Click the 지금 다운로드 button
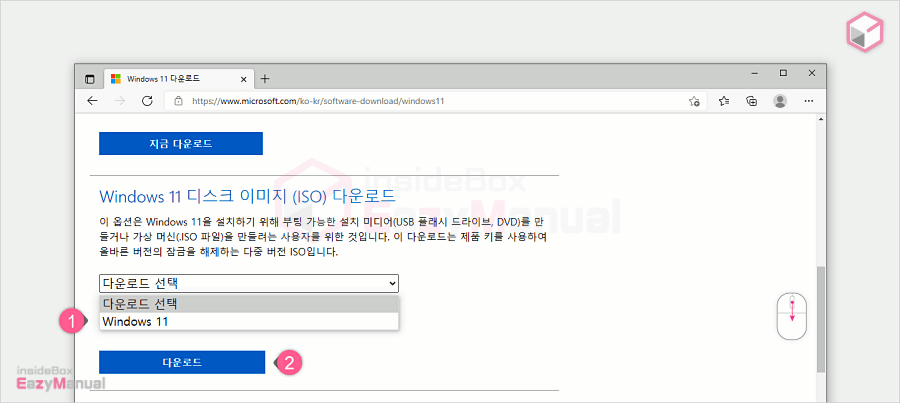The image size is (900, 403). tap(181, 144)
